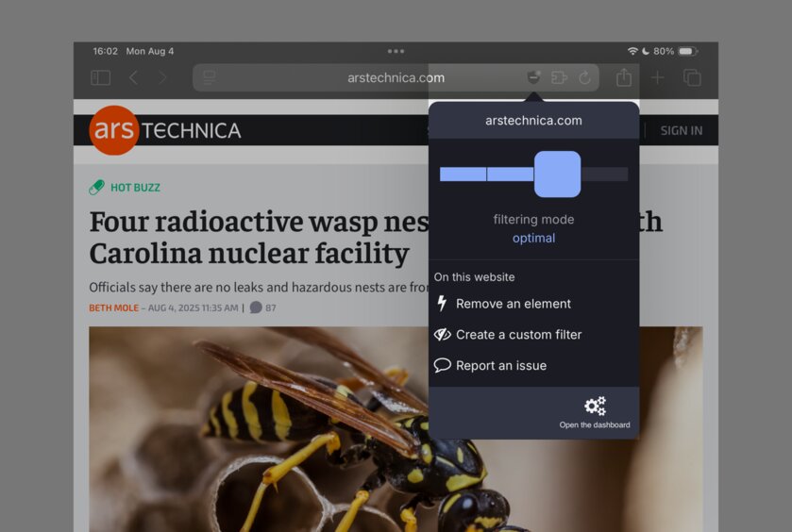
Task: Click the lightning bolt icon for element removal
Action: [x=442, y=304]
